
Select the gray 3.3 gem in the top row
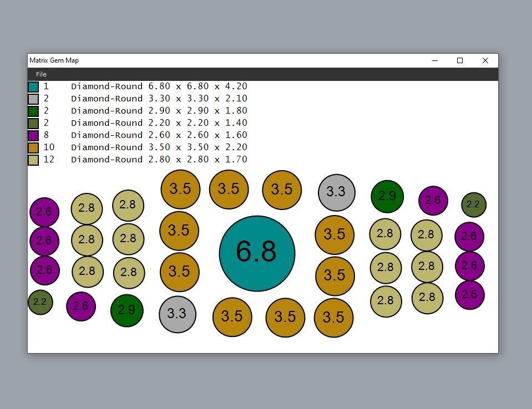coord(337,192)
